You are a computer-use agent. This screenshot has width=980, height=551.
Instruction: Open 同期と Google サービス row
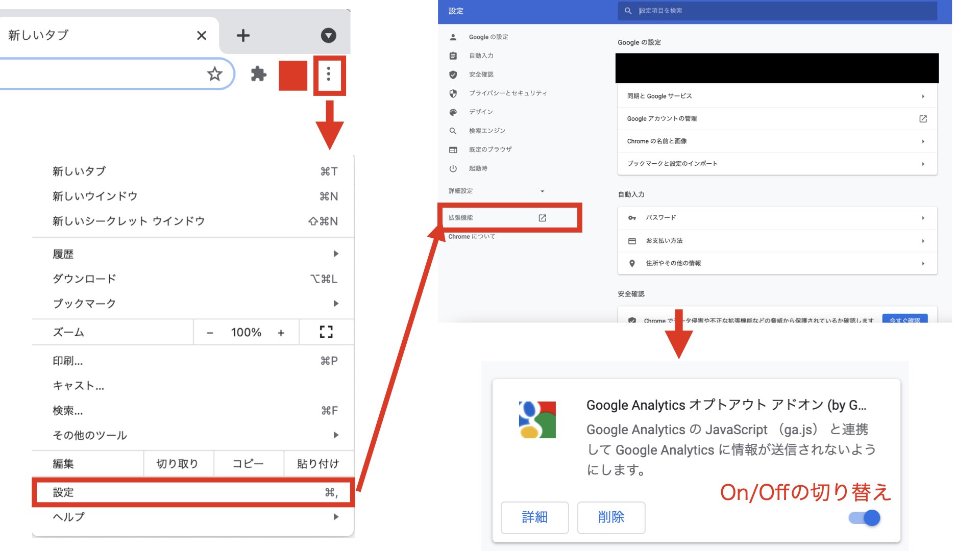(x=777, y=96)
